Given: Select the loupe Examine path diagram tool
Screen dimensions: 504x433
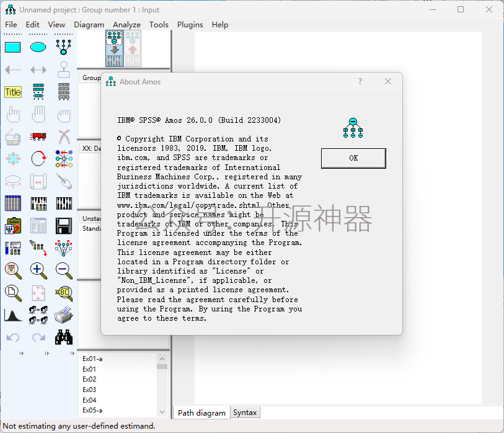Looking at the screenshot, I should [x=64, y=293].
